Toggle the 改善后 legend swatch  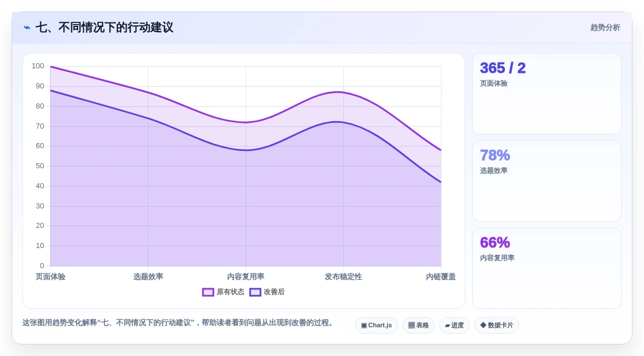255,292
